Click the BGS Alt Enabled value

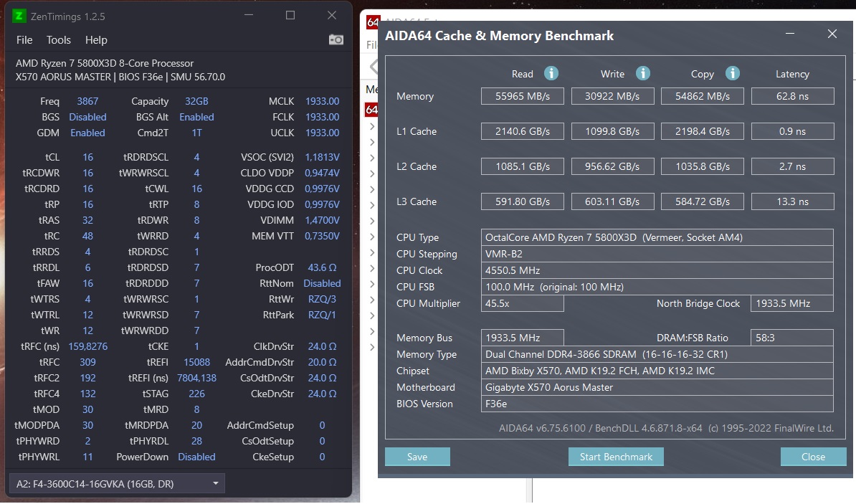196,117
